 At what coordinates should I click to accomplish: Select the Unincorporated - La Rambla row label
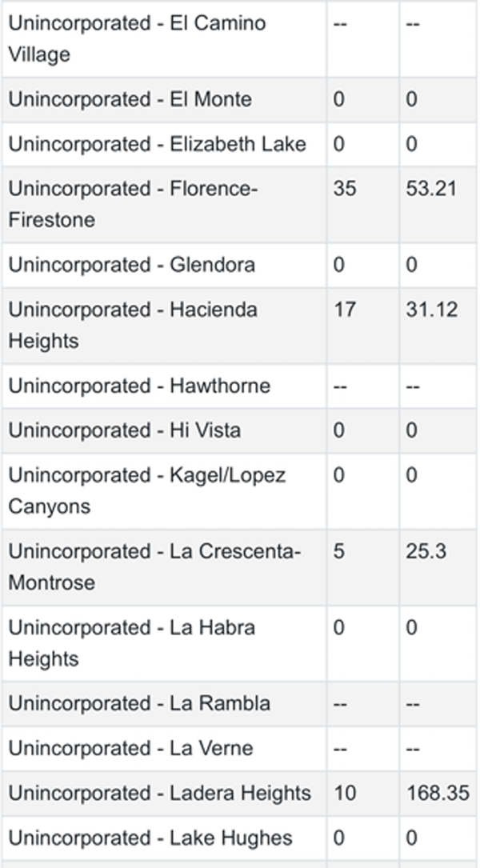pos(139,704)
